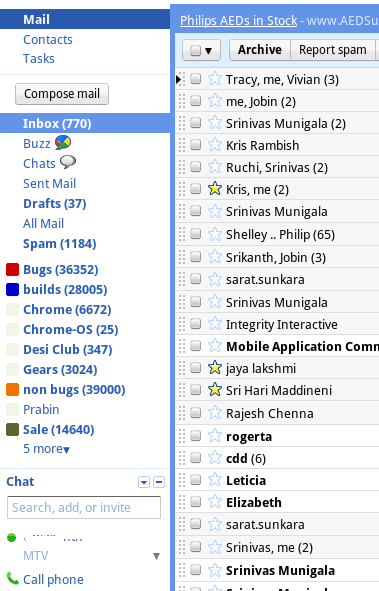Star the Srikanth, Jobin conversation

pyautogui.click(x=215, y=257)
